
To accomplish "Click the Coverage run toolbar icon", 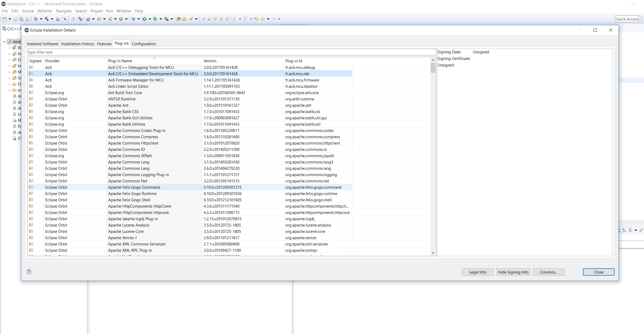I will (155, 19).
